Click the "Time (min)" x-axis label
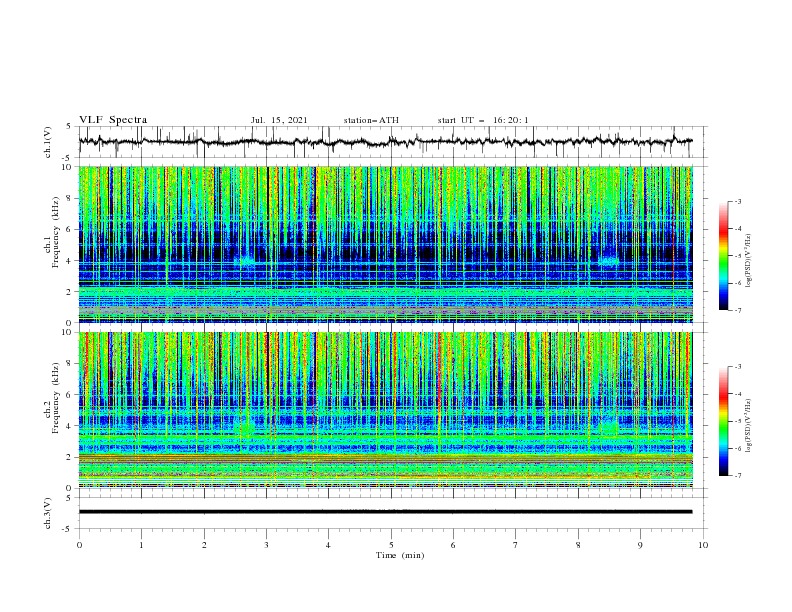Screen dimensions: 792x612 pyautogui.click(x=400, y=555)
